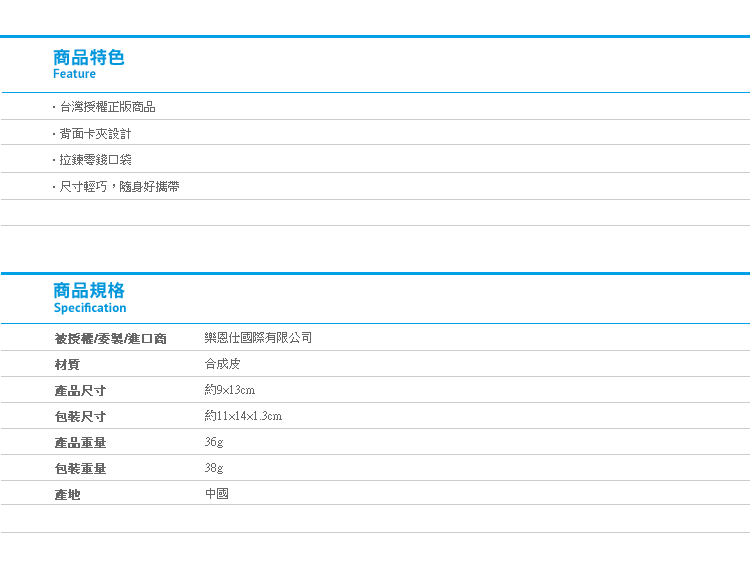Select the 產品重量 row label

coord(80,442)
